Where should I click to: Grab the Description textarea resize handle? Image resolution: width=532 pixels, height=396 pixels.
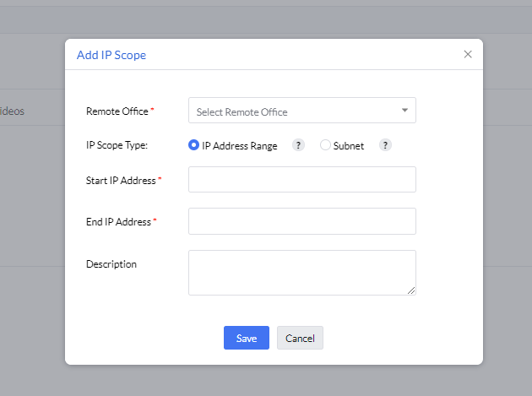point(411,290)
